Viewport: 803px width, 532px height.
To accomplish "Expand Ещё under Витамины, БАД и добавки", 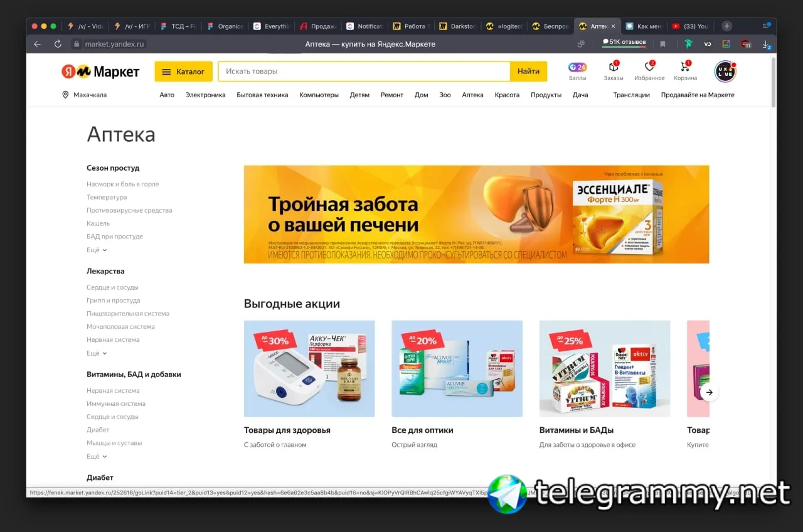I will coord(97,456).
